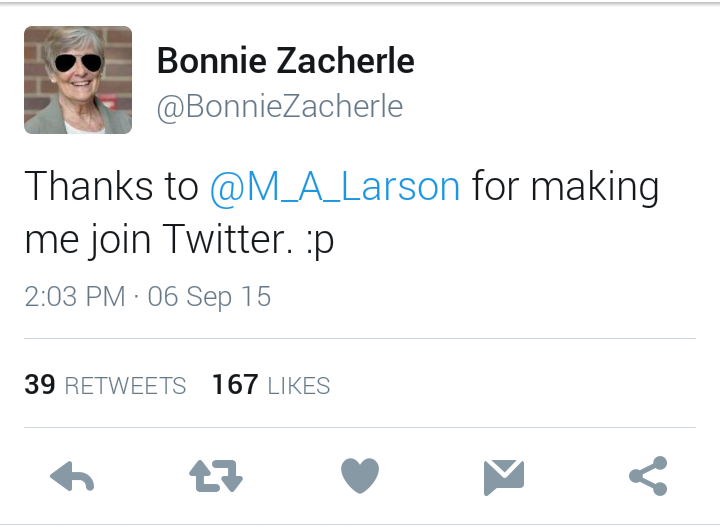The width and height of the screenshot is (720, 527).
Task: View the 39 retweets count number
Action: point(39,385)
